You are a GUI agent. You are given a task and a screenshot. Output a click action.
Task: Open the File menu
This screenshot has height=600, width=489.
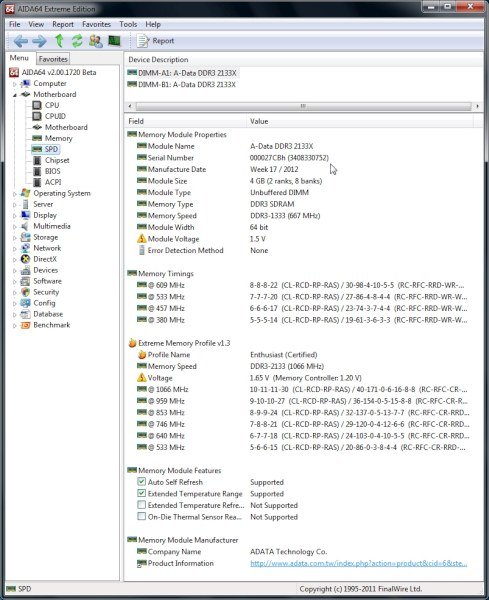pos(15,24)
